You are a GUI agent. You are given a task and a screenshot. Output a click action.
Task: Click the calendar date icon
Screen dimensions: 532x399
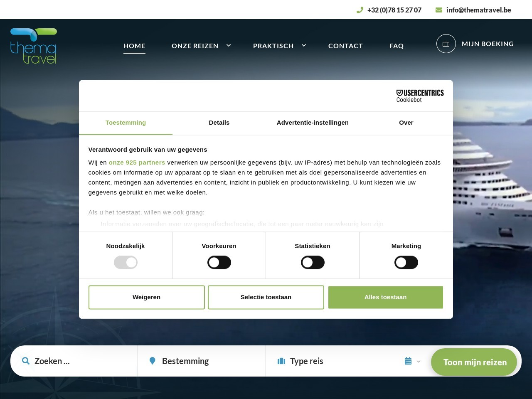[408, 361]
